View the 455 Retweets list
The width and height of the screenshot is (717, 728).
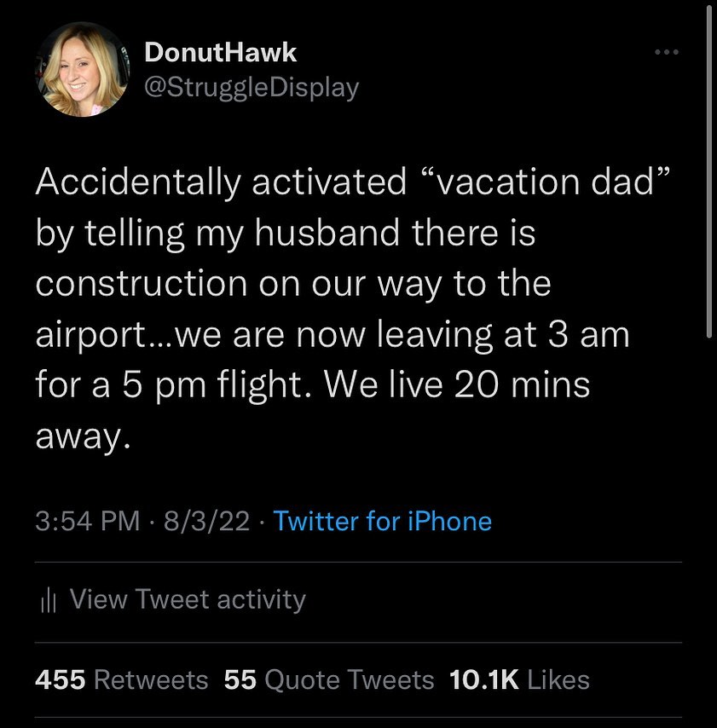(122, 679)
